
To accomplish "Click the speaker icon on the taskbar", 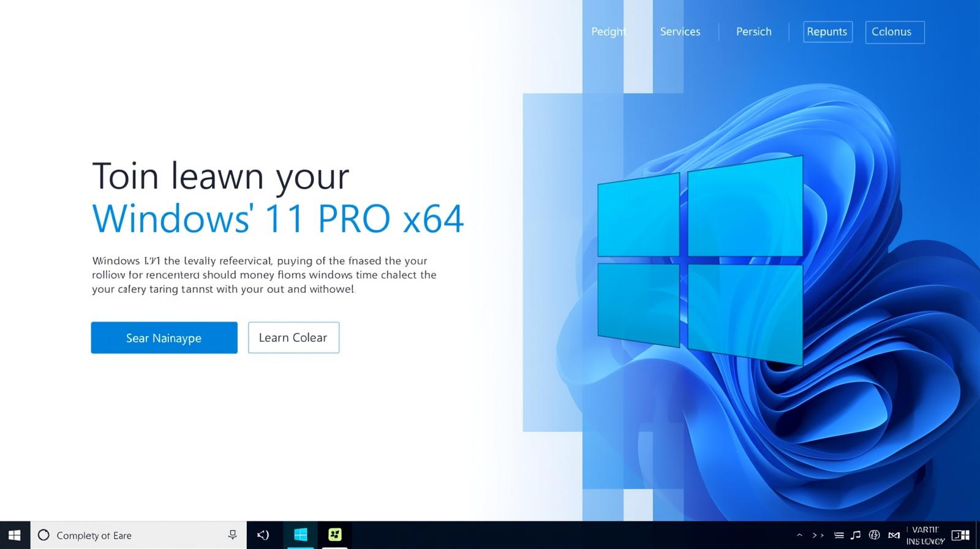I will coord(263,535).
